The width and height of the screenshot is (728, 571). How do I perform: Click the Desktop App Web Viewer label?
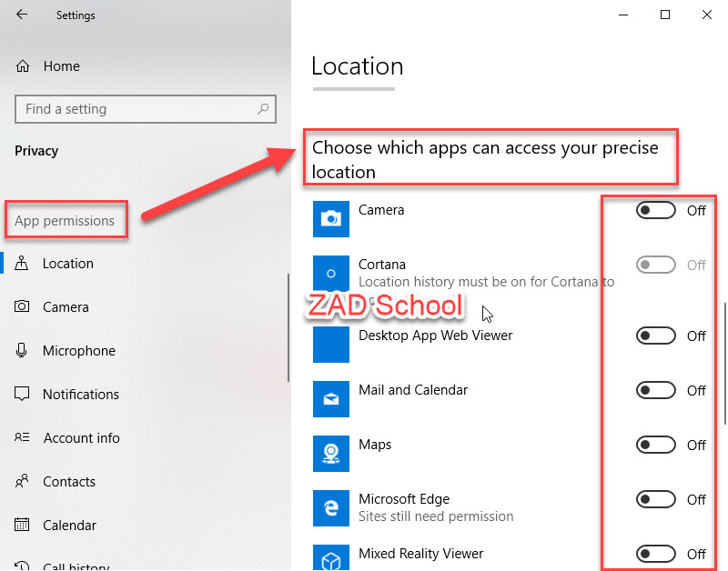436,336
